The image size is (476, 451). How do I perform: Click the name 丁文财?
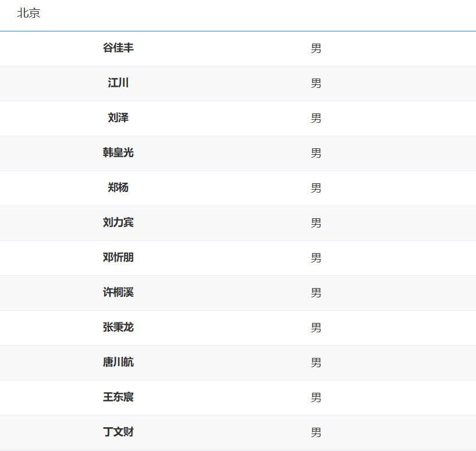click(118, 432)
